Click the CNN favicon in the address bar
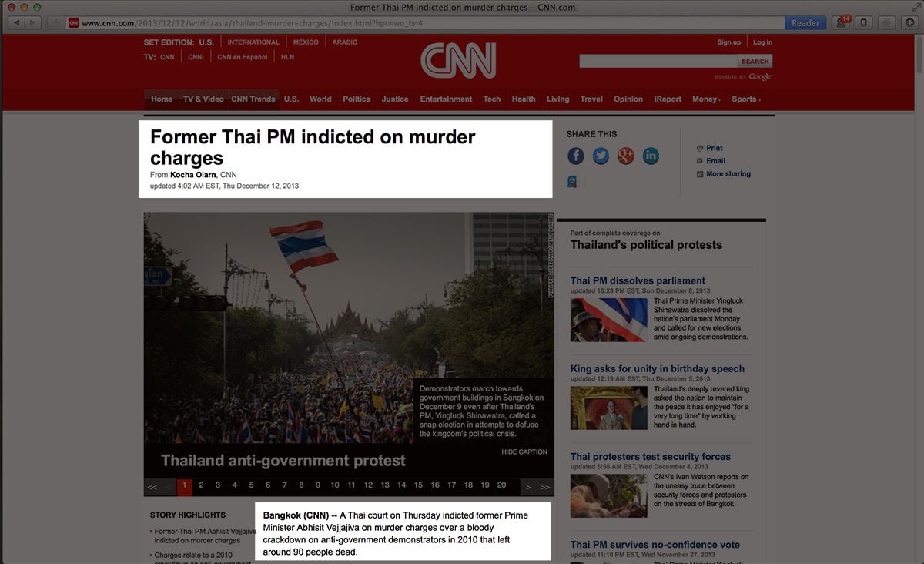924x564 pixels. pyautogui.click(x=74, y=23)
